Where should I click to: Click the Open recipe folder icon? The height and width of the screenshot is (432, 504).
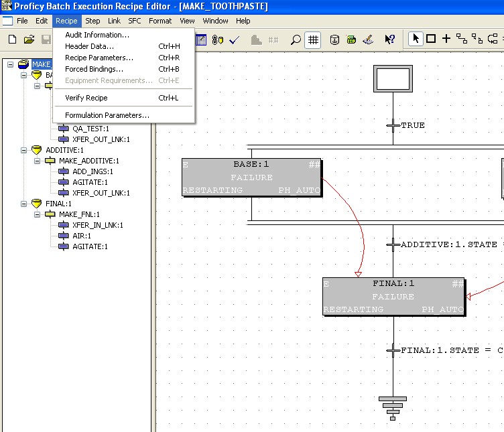pyautogui.click(x=29, y=40)
